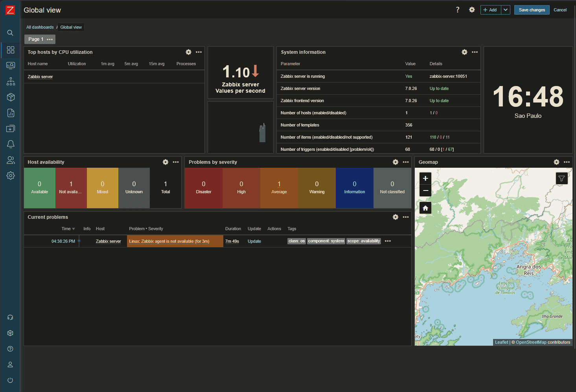Screen dimensions: 576x392
Task: Cancel dashboard editing
Action: click(560, 10)
